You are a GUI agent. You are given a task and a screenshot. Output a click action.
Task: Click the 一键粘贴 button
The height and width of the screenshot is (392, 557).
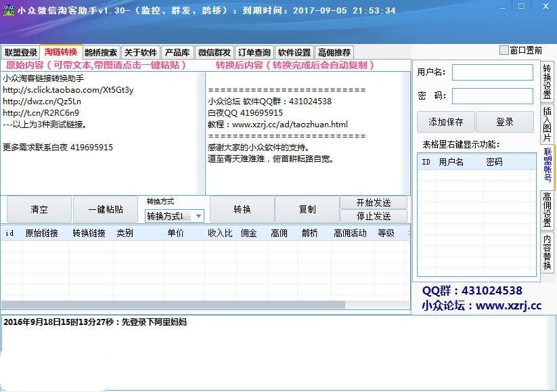[106, 209]
